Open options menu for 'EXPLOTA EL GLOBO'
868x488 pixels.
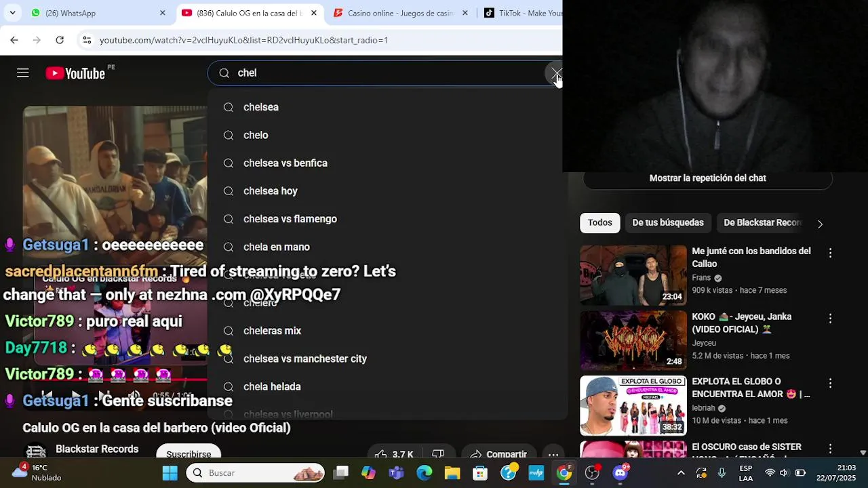click(x=830, y=383)
